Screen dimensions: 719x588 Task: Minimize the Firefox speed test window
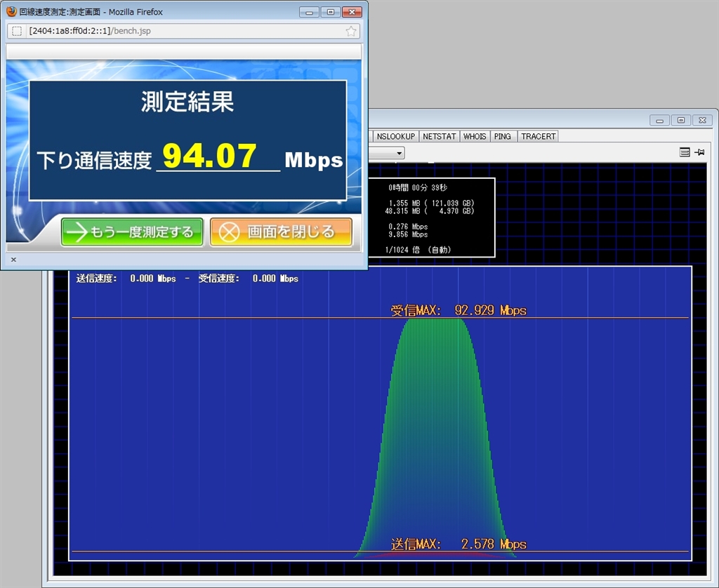pos(310,12)
